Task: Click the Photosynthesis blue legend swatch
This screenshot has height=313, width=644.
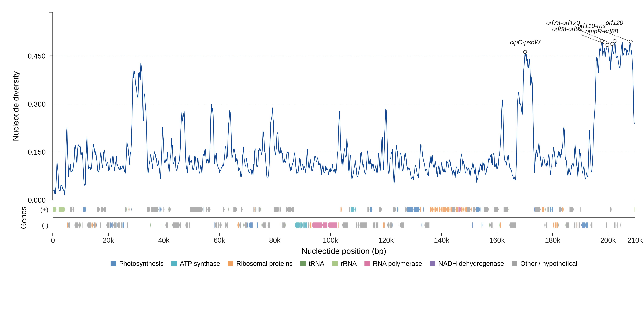Action: pyautogui.click(x=113, y=264)
